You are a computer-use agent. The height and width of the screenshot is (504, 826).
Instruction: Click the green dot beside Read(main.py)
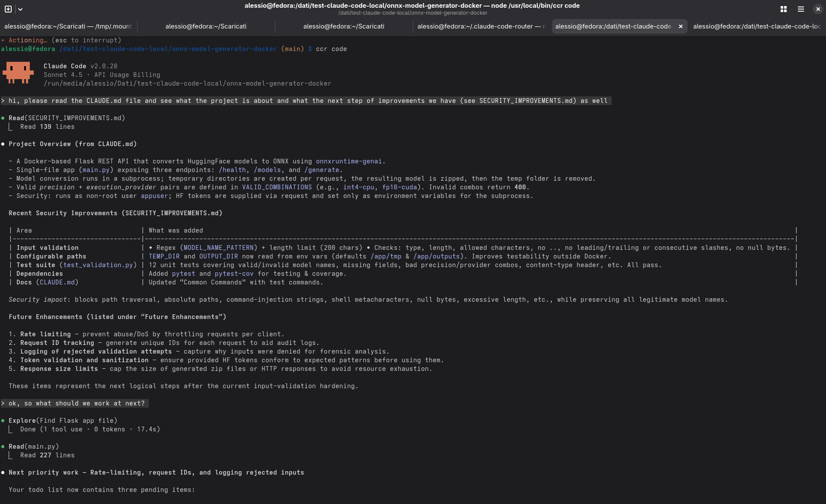pos(3,447)
